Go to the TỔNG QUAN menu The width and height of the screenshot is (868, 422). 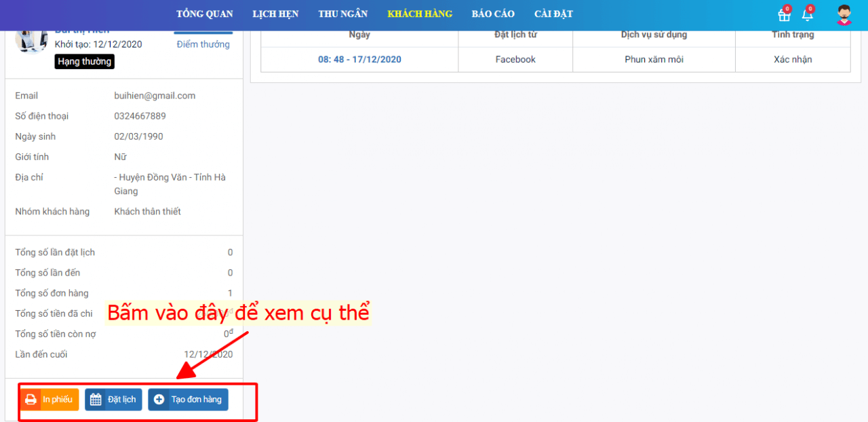click(204, 14)
